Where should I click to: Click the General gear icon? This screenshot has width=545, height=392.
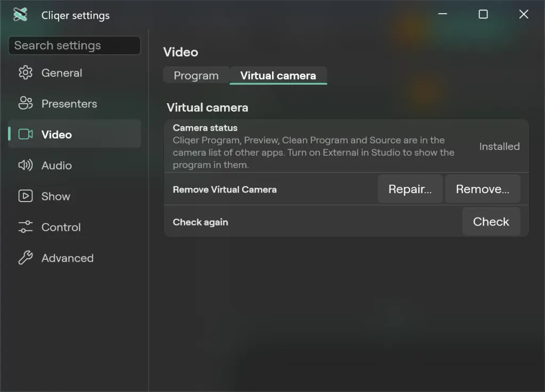(26, 72)
